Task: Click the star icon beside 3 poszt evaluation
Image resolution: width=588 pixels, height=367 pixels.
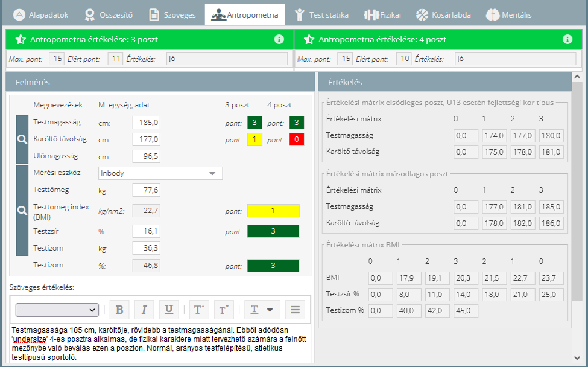Action: pos(21,40)
